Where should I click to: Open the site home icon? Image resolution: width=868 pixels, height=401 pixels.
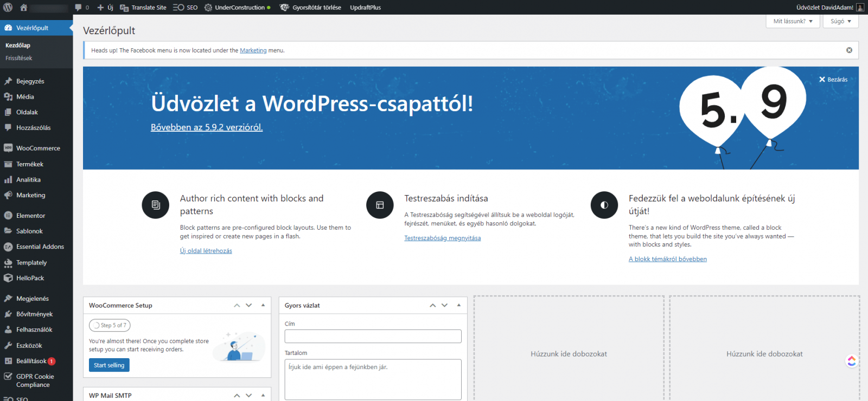click(x=23, y=8)
